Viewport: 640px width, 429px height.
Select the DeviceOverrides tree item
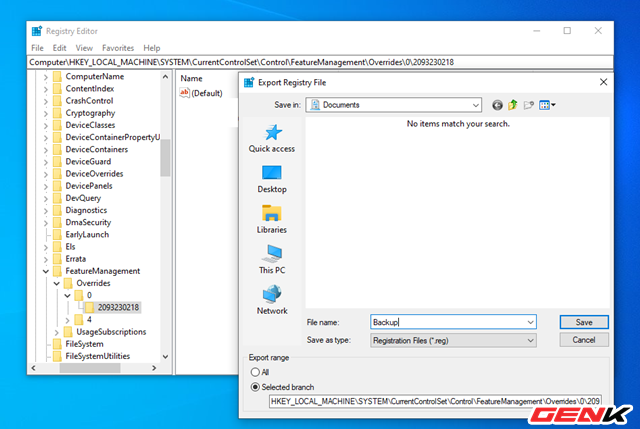[x=94, y=174]
